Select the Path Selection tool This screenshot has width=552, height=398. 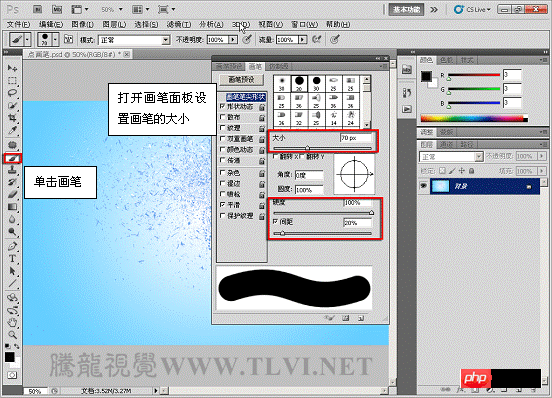pos(12,271)
